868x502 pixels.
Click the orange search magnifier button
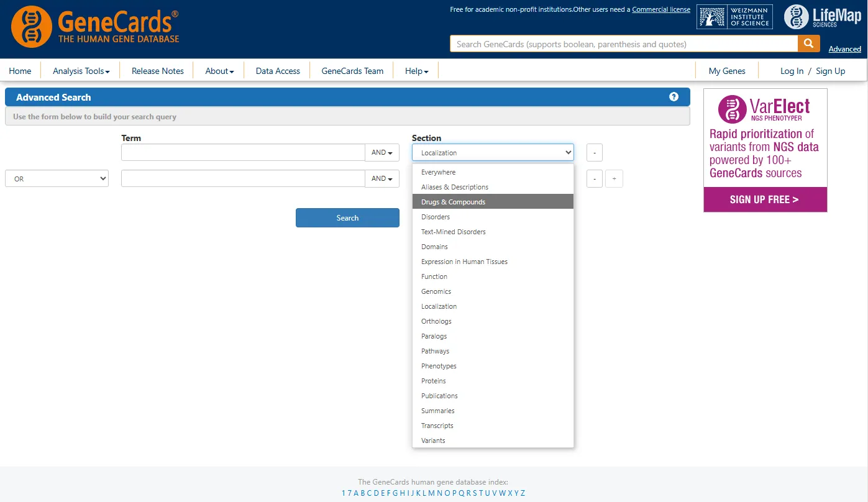pos(808,43)
